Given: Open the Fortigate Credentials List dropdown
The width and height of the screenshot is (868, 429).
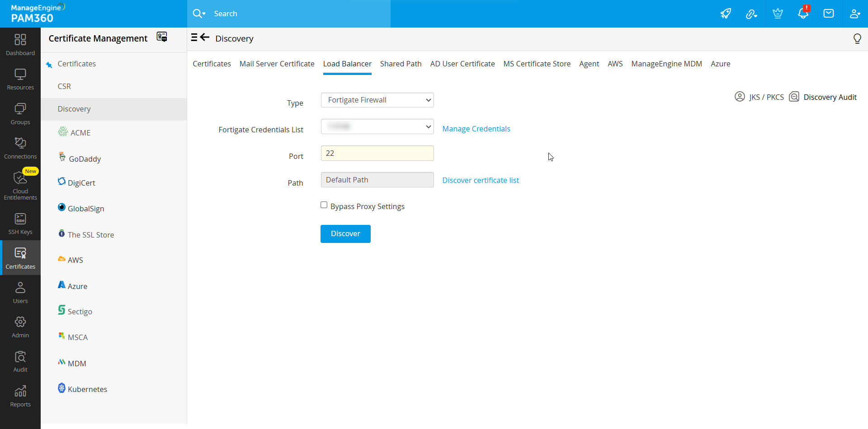Looking at the screenshot, I should click(377, 126).
